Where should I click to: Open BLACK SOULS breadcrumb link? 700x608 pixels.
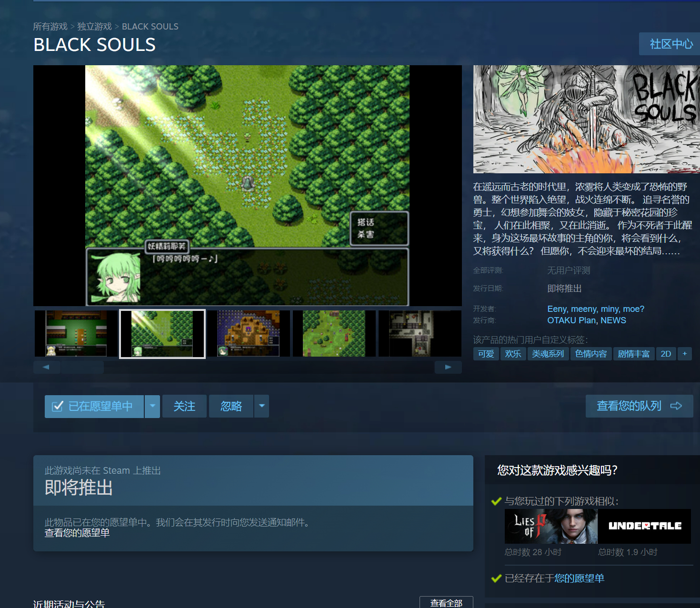150,27
